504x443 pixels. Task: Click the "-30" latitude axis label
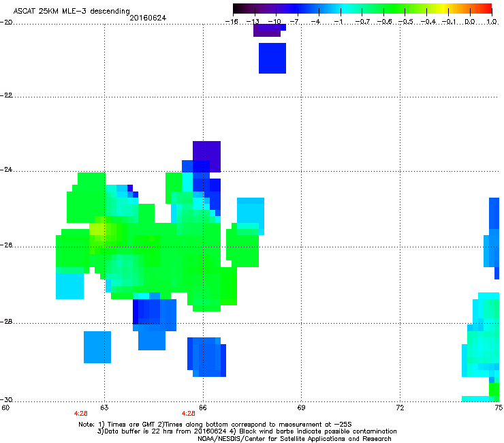[6, 400]
